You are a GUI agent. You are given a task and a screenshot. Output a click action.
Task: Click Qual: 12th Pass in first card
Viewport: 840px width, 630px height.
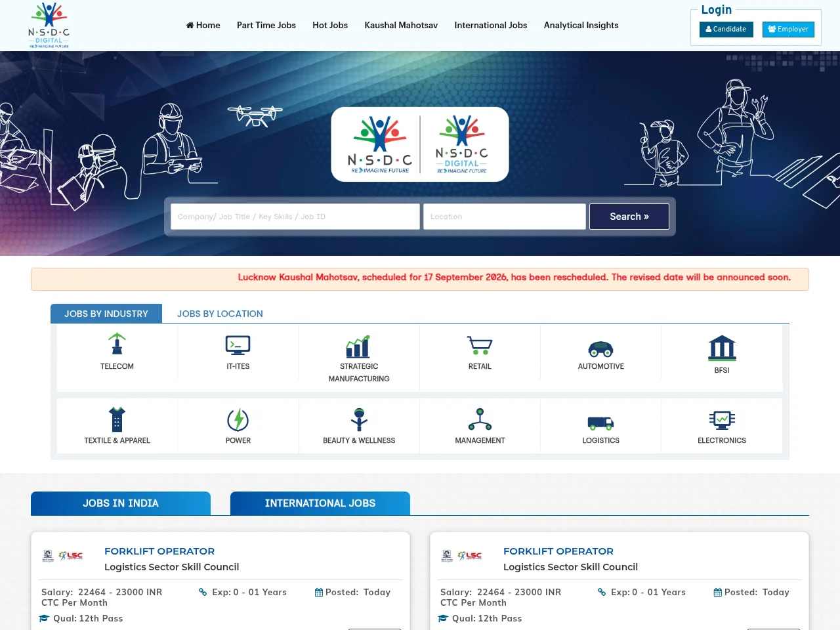coord(81,618)
